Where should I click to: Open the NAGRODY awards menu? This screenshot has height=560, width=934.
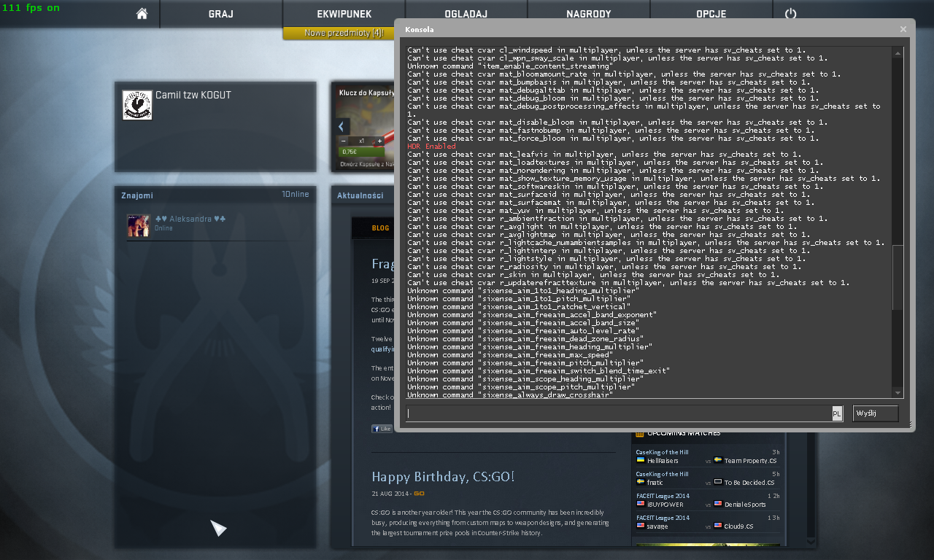588,14
